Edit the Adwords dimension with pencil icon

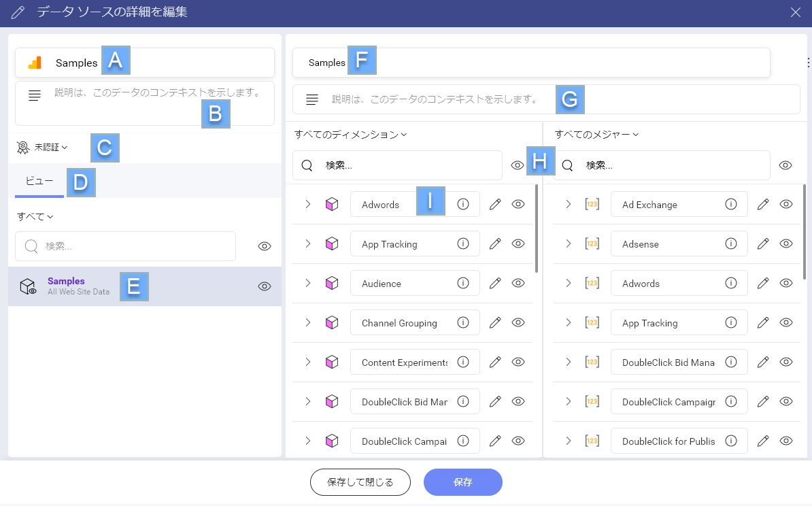pos(495,204)
